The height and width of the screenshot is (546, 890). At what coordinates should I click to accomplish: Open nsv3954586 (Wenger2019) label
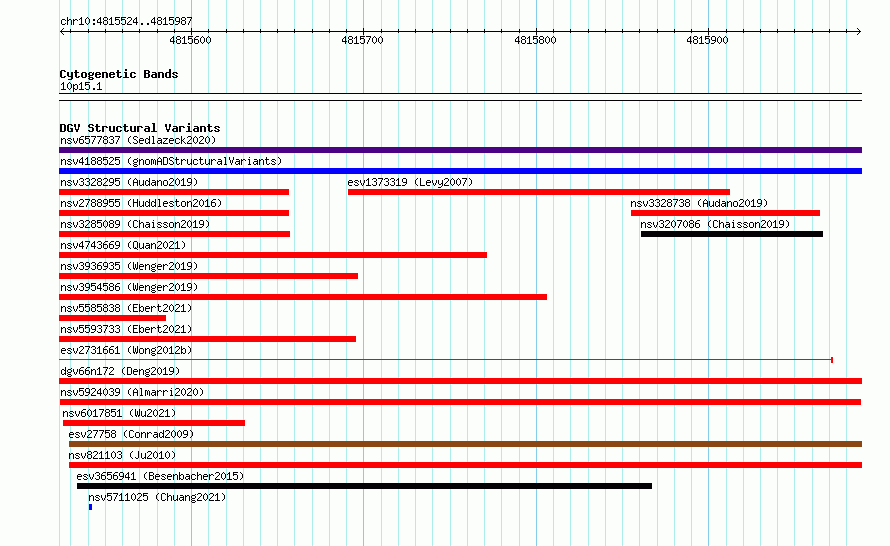click(129, 287)
